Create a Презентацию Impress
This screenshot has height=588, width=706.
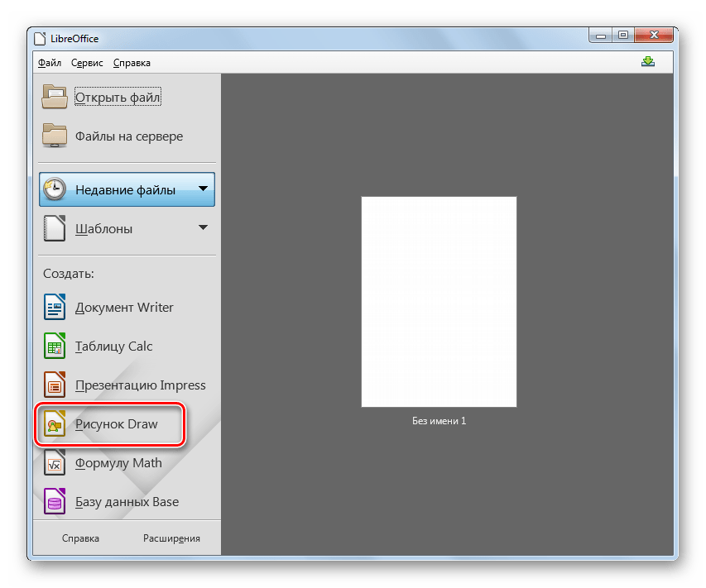pyautogui.click(x=141, y=385)
